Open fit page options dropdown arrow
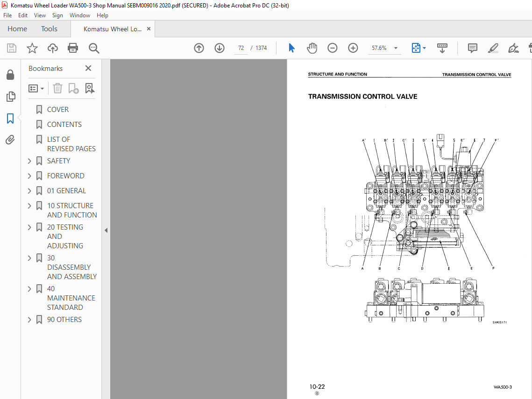Viewport: 532px width, 399px height. click(425, 48)
